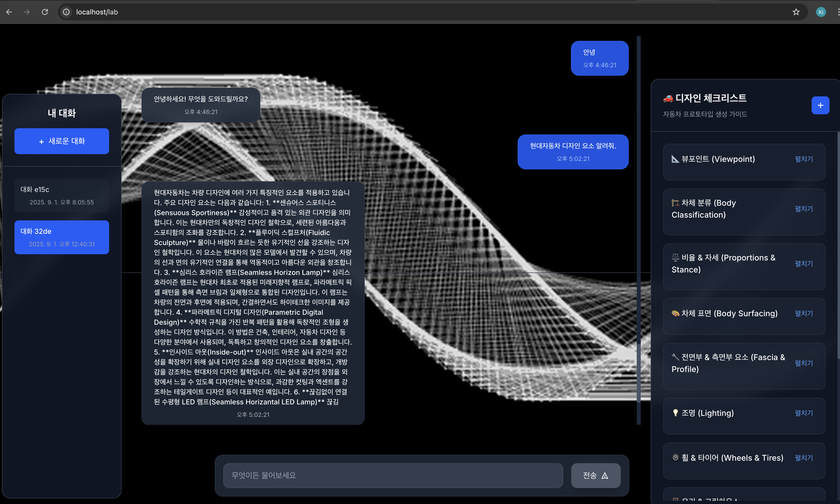
Task: Focus the 무엇이든 물어보세요 message input
Action: coord(393,475)
